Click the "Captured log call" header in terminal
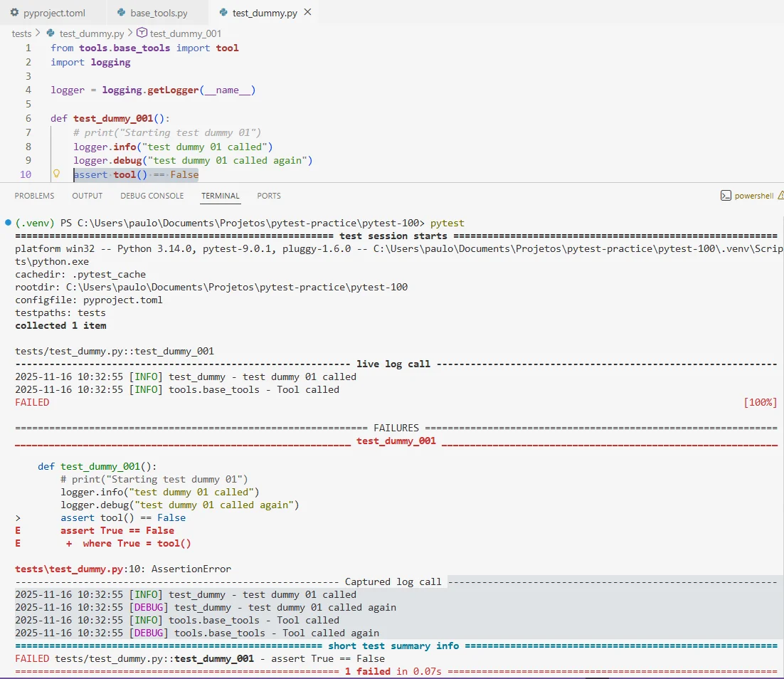Image resolution: width=784 pixels, height=679 pixels. [393, 582]
